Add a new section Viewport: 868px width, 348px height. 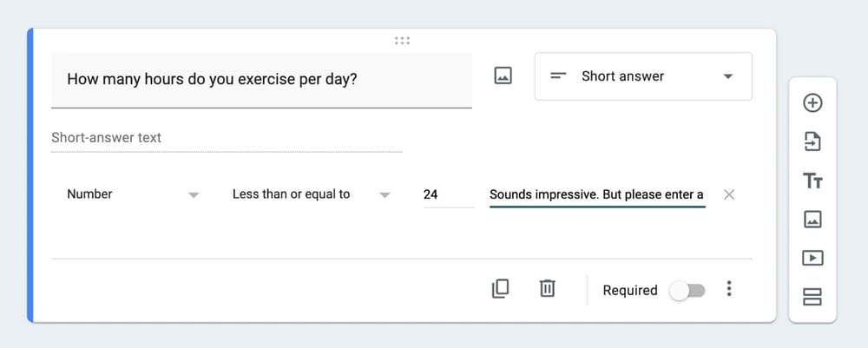tap(812, 297)
